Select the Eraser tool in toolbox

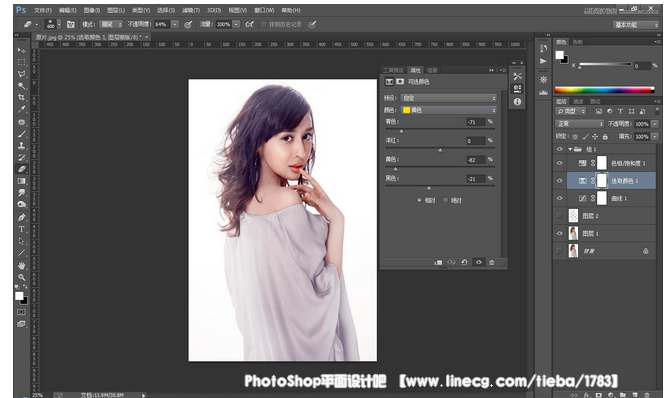21,169
